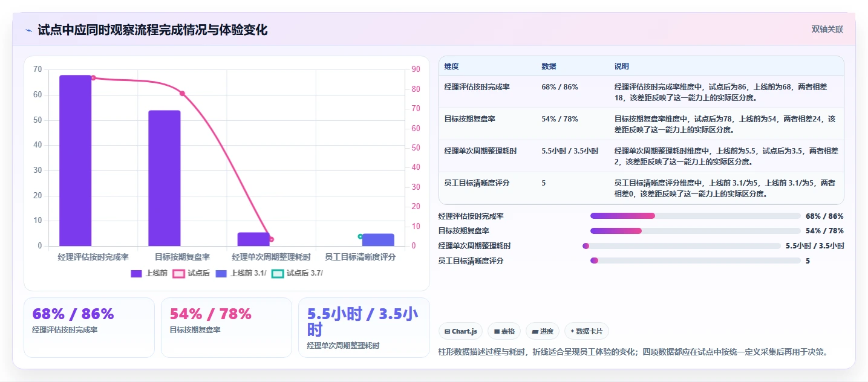The image size is (868, 382).
Task: Open the 54% / 78% stat card
Action: coord(226,328)
